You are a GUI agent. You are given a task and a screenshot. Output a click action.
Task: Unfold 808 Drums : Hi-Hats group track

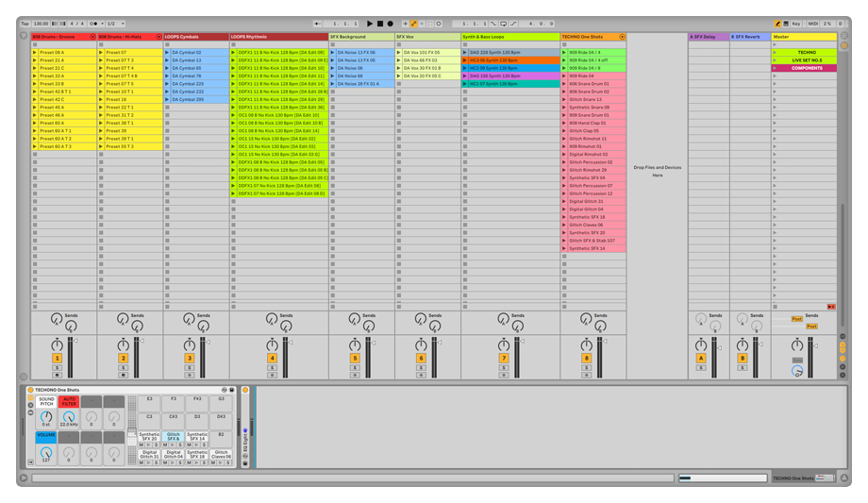coord(159,37)
